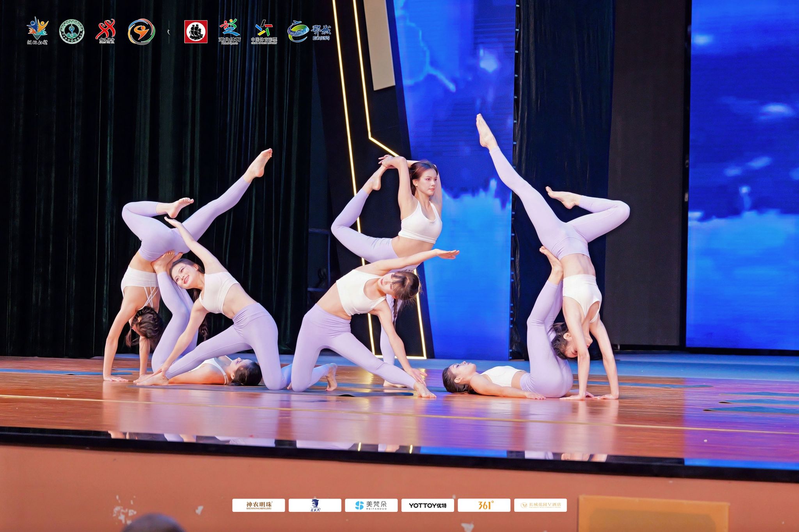This screenshot has width=799, height=532.
Task: Click the 361° sponsor banner
Action: [x=484, y=505]
